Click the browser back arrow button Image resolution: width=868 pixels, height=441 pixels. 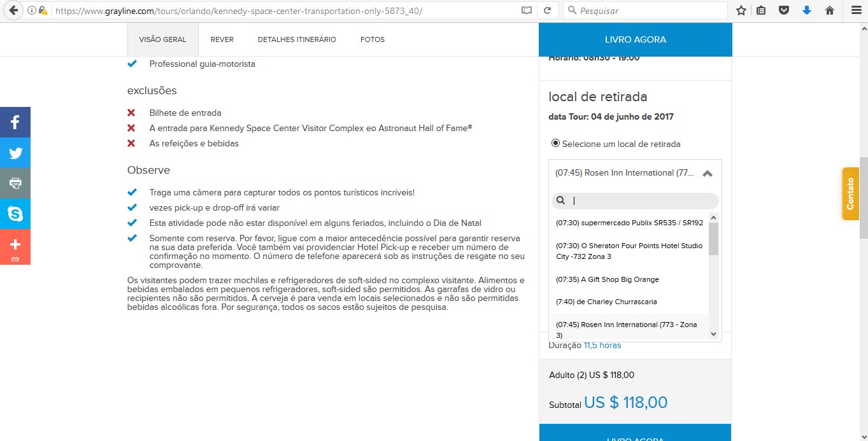tap(13, 11)
